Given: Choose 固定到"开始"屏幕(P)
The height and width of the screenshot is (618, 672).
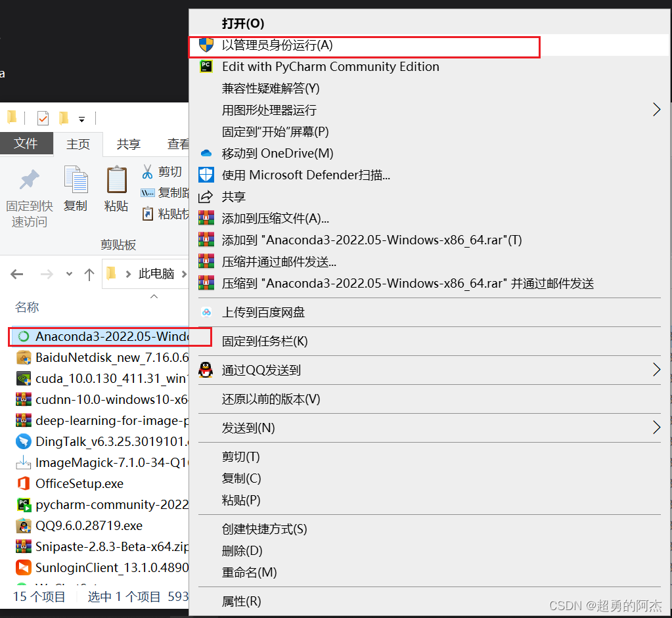Looking at the screenshot, I should click(x=276, y=131).
